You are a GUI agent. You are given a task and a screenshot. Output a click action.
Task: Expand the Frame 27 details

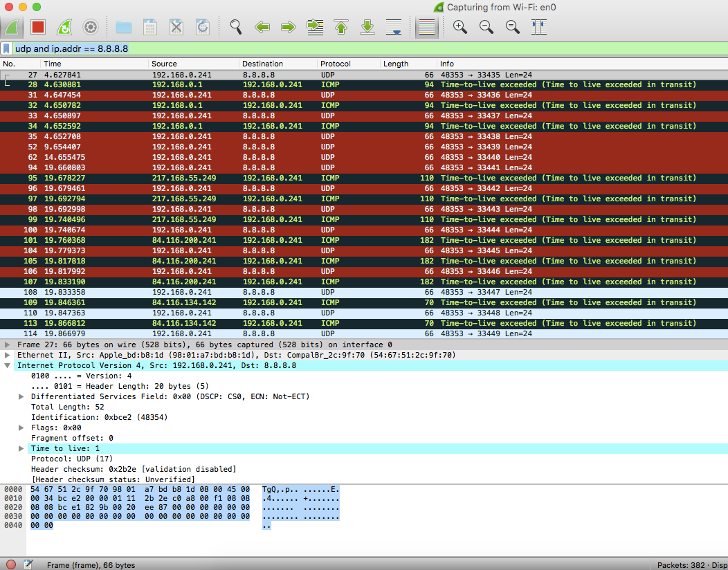coord(8,344)
